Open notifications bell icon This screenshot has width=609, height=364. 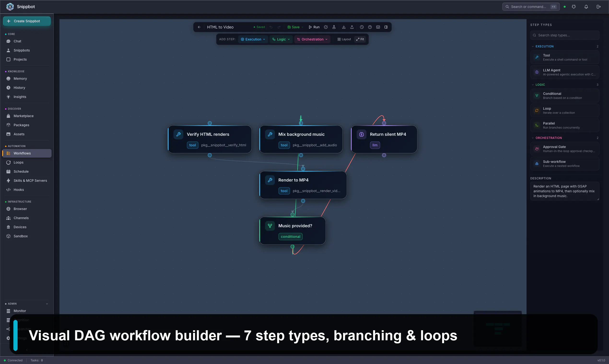click(586, 7)
